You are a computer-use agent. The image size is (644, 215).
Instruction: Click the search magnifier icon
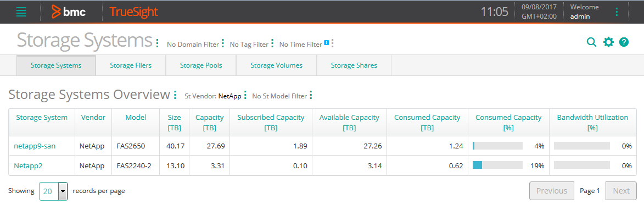[x=591, y=42]
